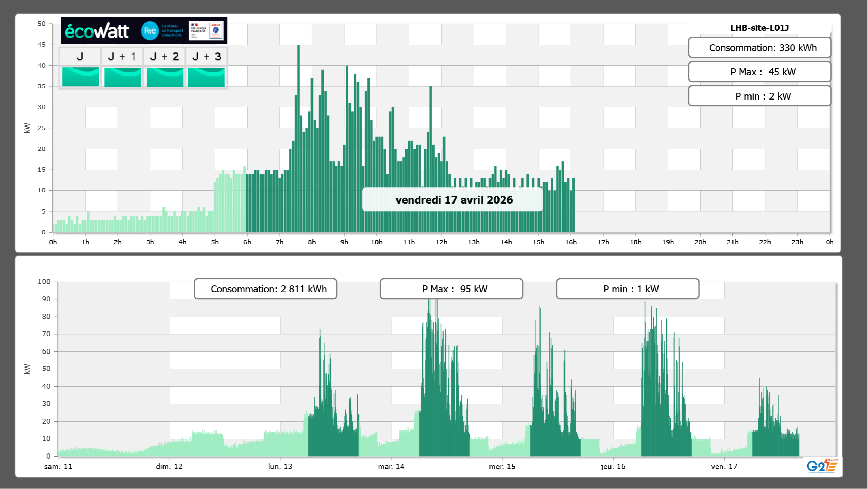Click the LHB-site-L01J site title
868x489 pixels.
click(x=759, y=28)
